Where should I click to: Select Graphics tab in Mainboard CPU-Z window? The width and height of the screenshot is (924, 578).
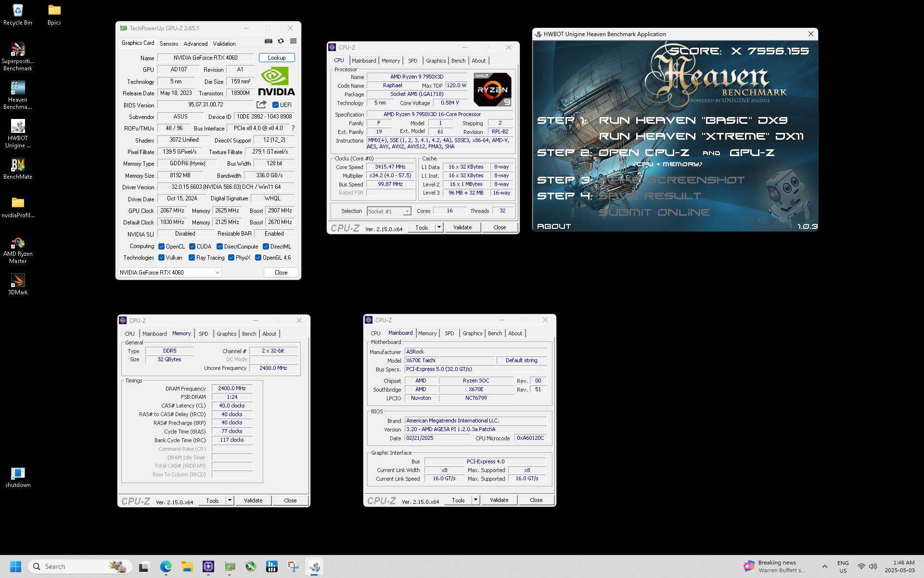click(x=472, y=333)
